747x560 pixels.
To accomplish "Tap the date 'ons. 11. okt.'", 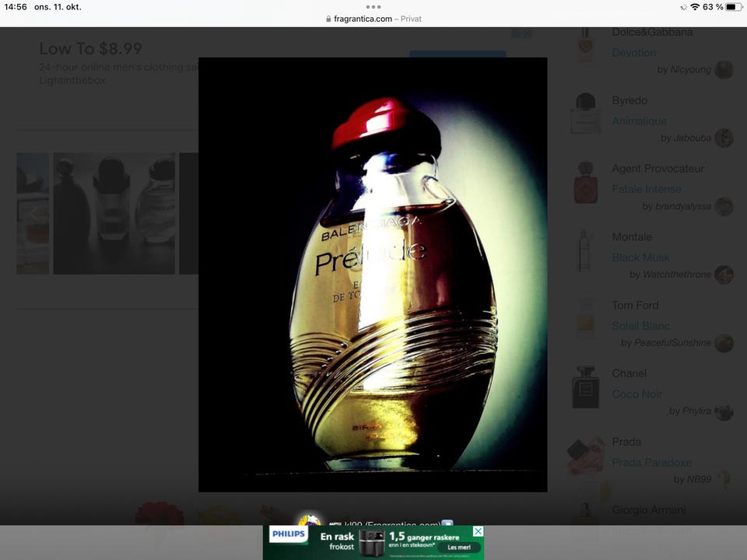I will 58,7.
